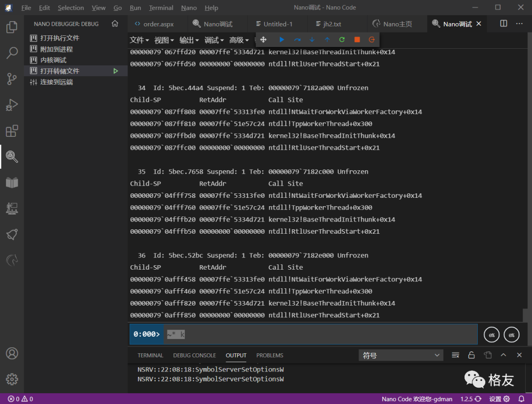This screenshot has width=532, height=404.
Task: Open the 符号 output channel dropdown
Action: [x=400, y=355]
